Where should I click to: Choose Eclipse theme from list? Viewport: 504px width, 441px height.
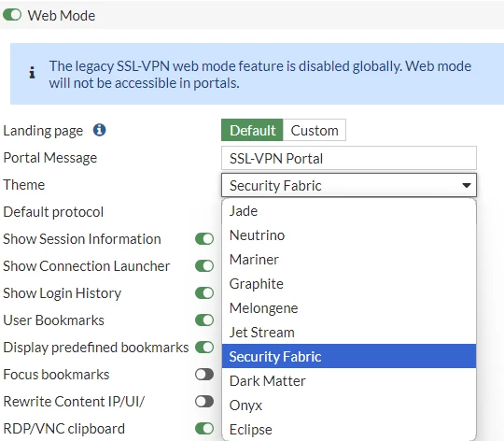click(349, 430)
